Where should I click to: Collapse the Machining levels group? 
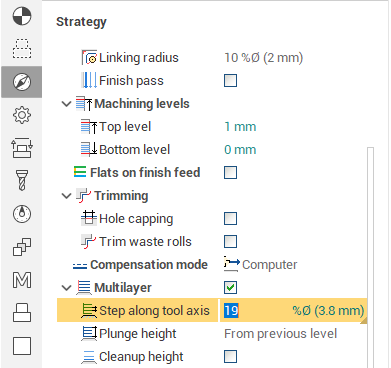pos(67,104)
